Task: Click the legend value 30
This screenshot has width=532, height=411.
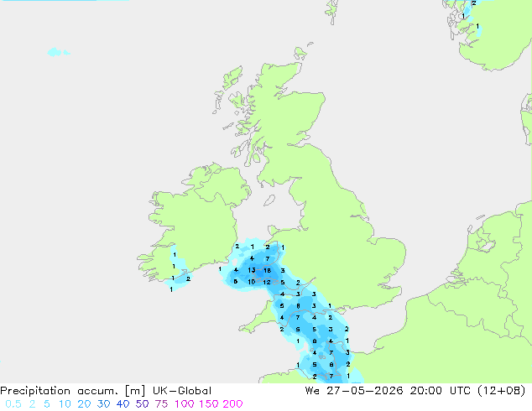Action: pyautogui.click(x=103, y=404)
